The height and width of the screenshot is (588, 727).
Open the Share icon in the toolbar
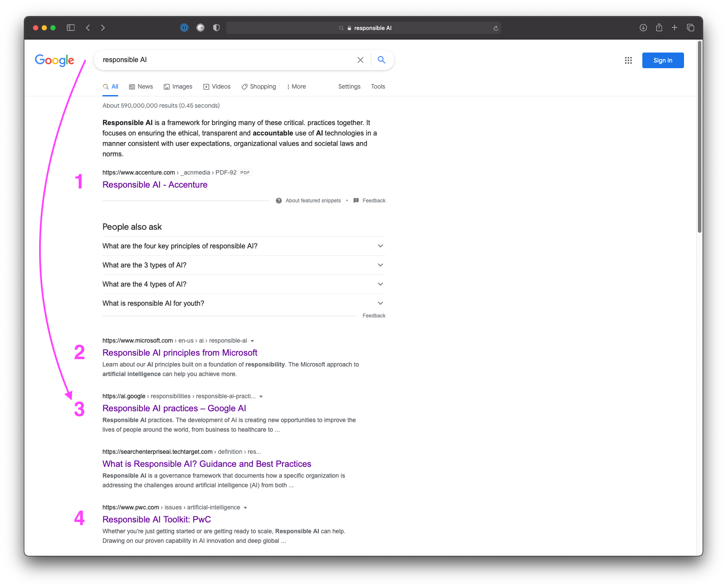point(659,27)
